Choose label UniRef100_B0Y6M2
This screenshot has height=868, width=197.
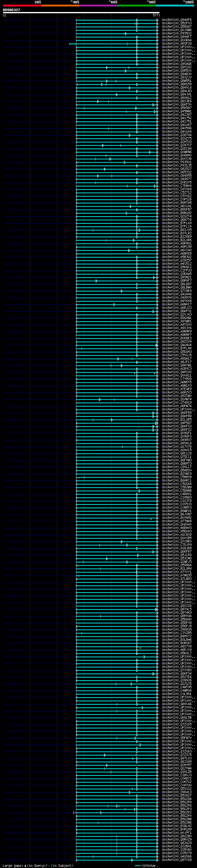tap(177, 518)
